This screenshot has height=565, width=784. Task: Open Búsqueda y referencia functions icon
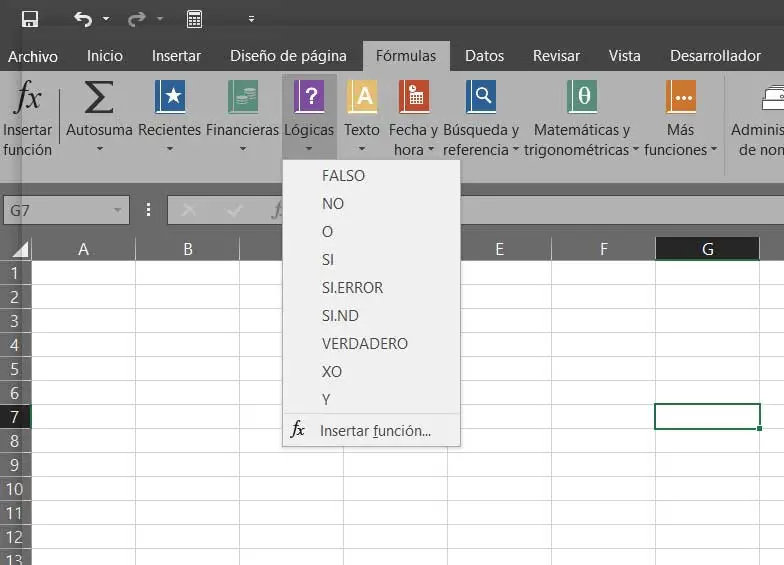(x=481, y=98)
